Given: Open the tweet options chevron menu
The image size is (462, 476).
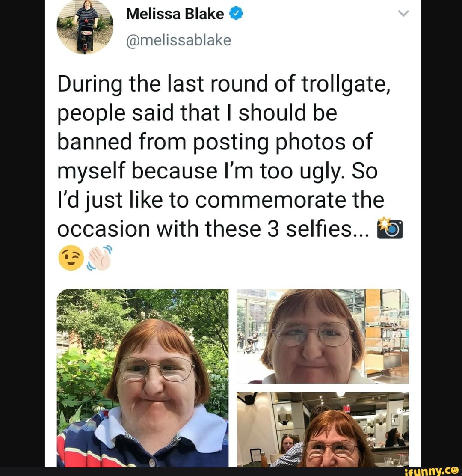Looking at the screenshot, I should pyautogui.click(x=403, y=13).
